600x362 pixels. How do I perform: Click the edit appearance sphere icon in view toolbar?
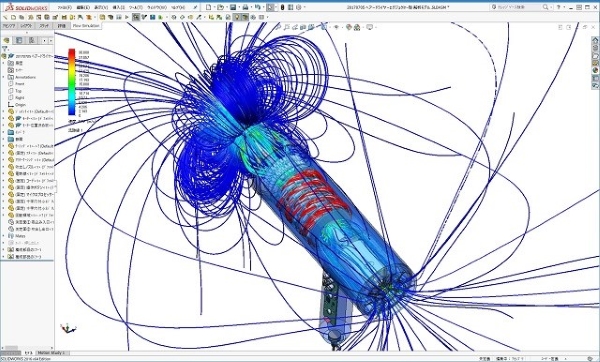coord(349,27)
